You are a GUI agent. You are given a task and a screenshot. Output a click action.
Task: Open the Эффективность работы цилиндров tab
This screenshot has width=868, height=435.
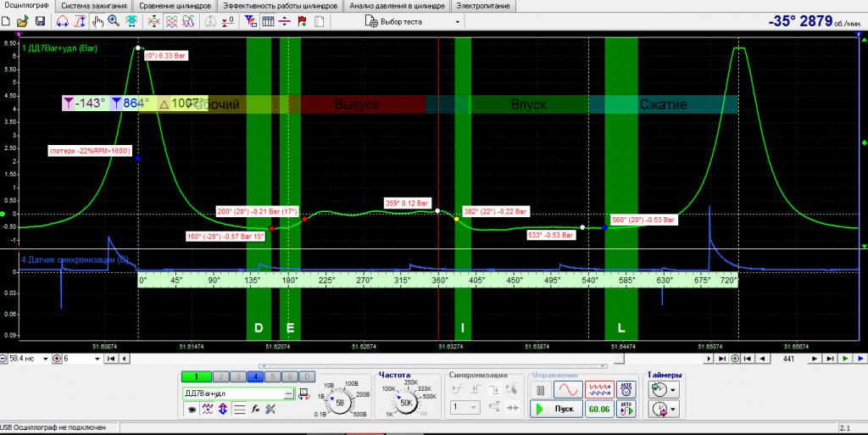pos(280,6)
